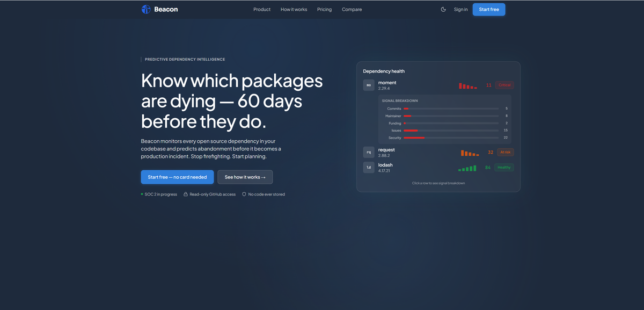The height and width of the screenshot is (310, 644).
Task: Click the SOC 2 in progress text
Action: [x=161, y=194]
